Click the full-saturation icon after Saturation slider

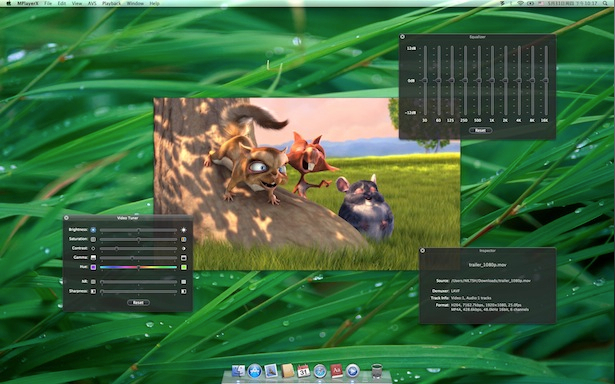pos(183,239)
